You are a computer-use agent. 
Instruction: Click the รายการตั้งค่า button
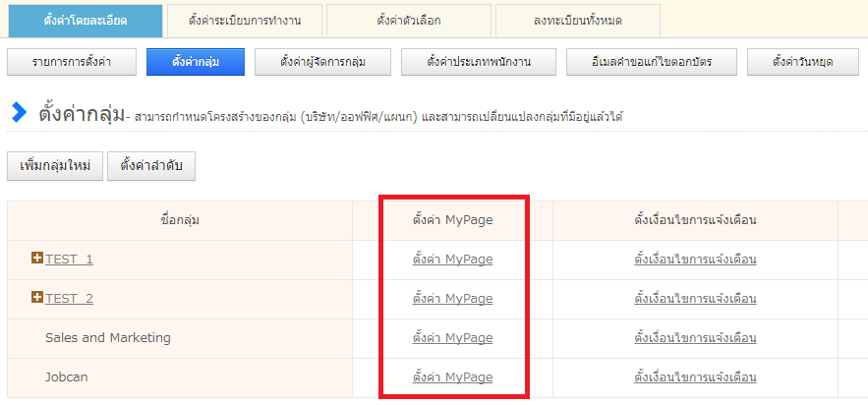71,62
